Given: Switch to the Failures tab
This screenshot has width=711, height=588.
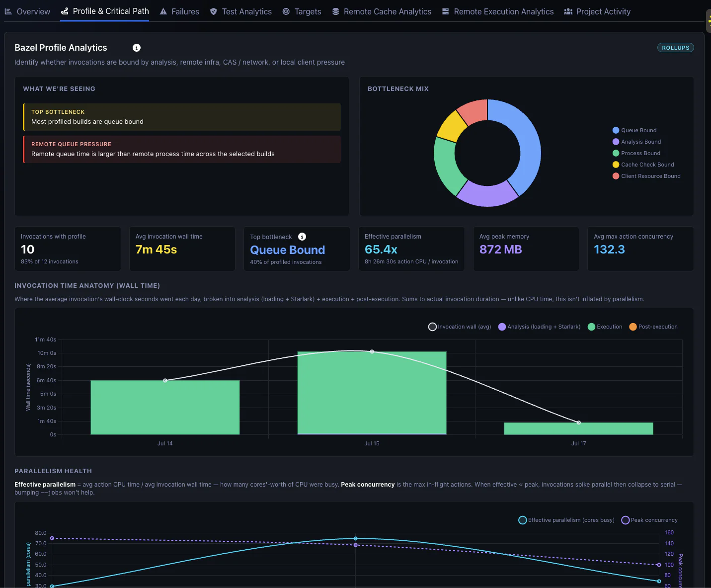Looking at the screenshot, I should point(179,11).
